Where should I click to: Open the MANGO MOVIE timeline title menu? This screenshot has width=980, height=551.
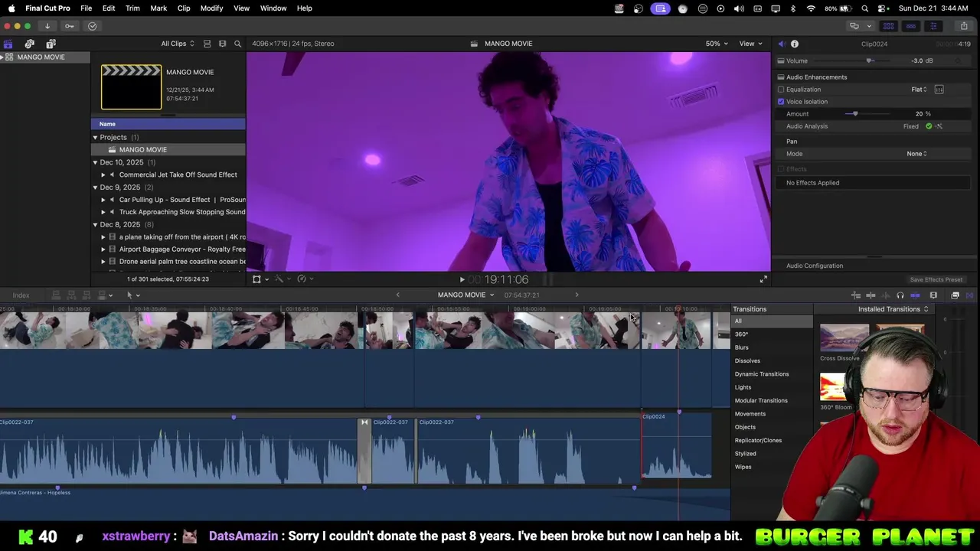click(x=465, y=295)
